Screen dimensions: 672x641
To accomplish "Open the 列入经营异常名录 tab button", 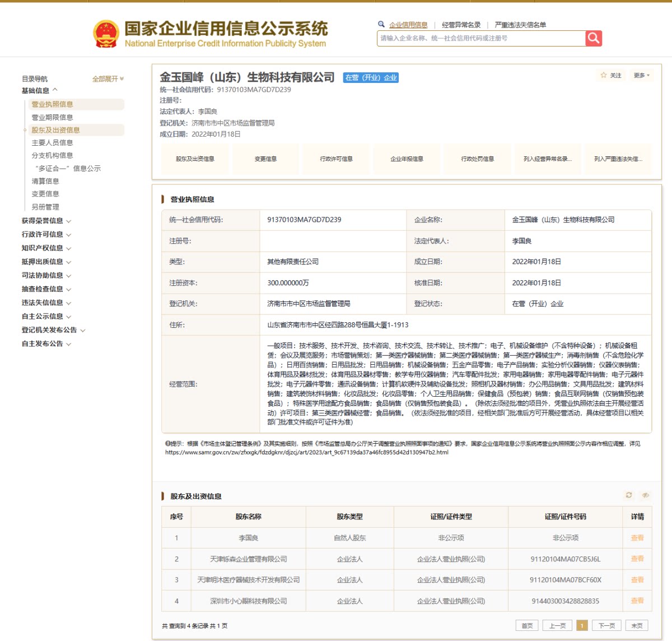I will point(548,159).
